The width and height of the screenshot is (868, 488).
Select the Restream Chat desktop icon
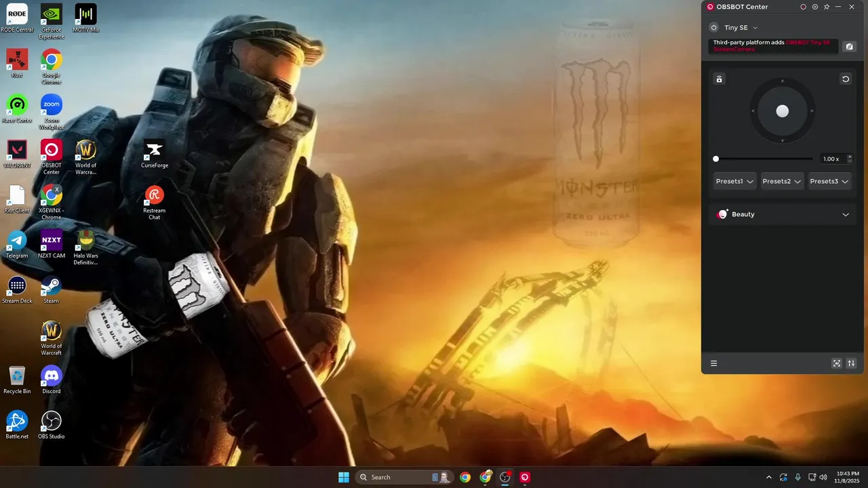click(x=155, y=202)
